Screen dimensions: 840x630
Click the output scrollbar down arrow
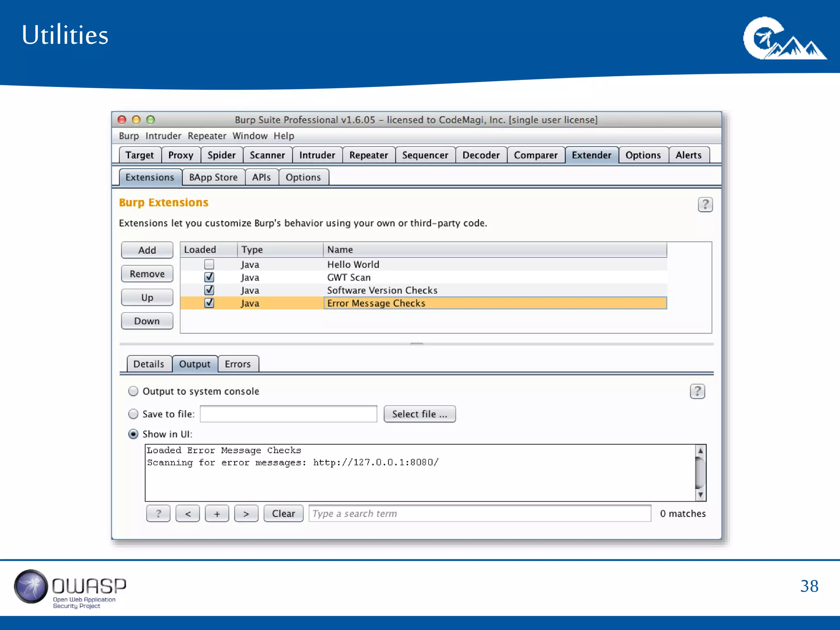pos(701,495)
